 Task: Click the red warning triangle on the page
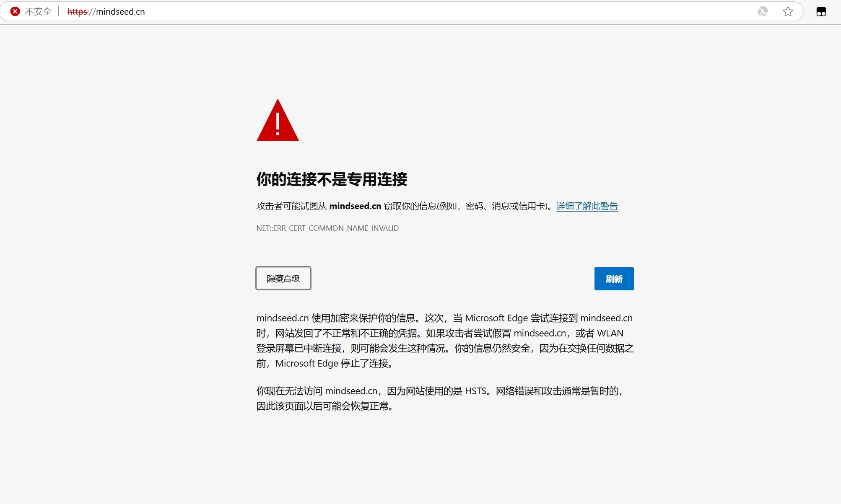[x=278, y=121]
